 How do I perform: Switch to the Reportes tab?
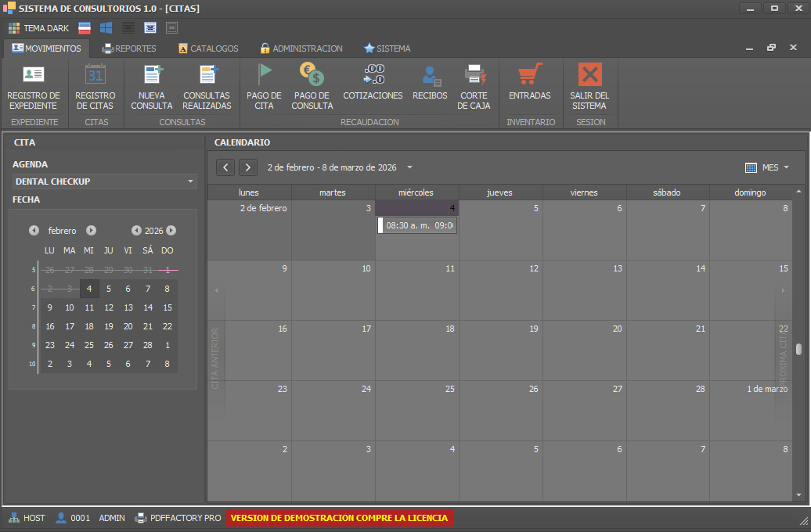(129, 49)
